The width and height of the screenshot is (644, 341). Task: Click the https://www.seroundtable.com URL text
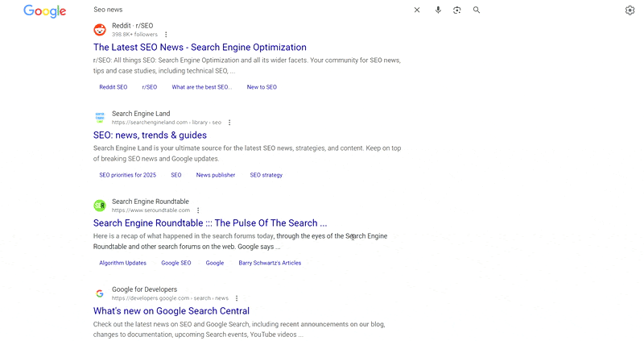pyautogui.click(x=151, y=210)
